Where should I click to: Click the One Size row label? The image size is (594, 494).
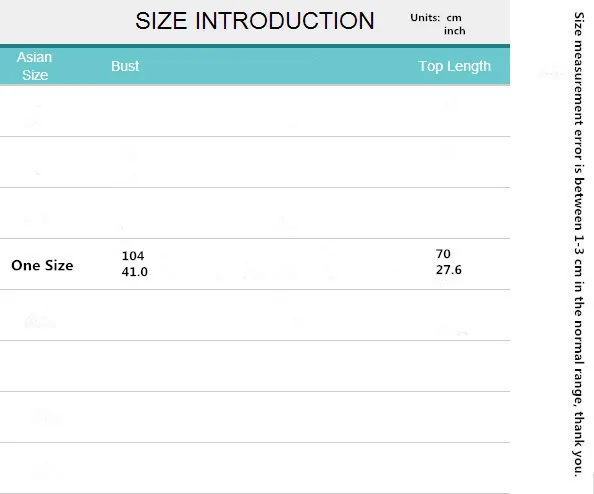(x=42, y=265)
